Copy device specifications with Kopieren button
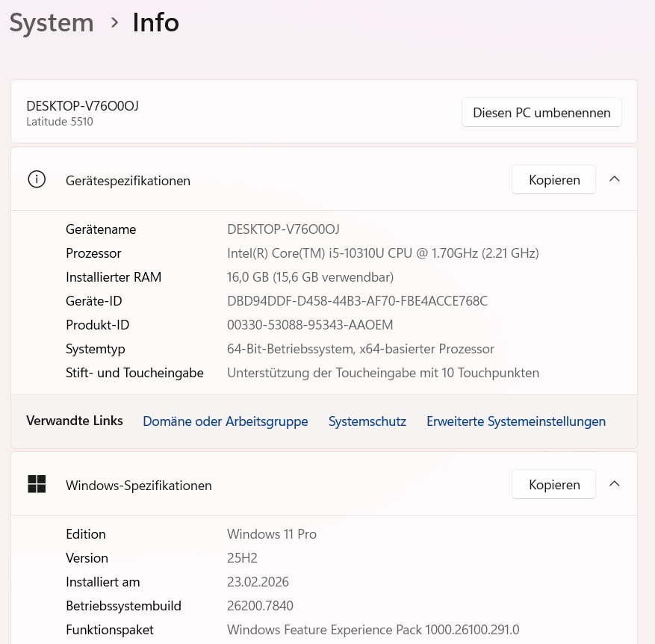 (x=554, y=180)
